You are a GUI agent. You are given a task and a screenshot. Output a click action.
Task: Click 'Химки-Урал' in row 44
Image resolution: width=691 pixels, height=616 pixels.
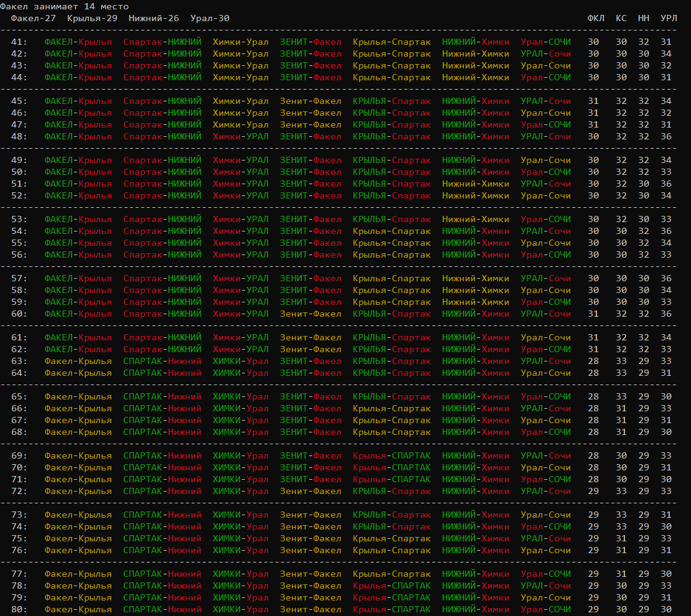tap(241, 78)
